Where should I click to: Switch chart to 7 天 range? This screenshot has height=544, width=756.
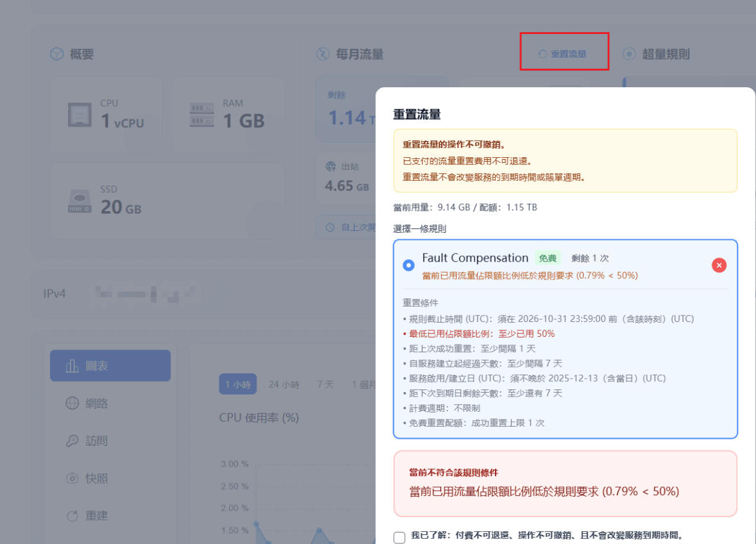point(325,385)
